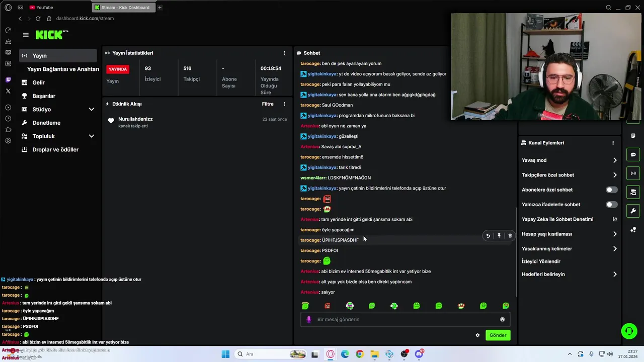644x362 pixels.
Task: Click the wrench moderation icon in right rail
Action: (x=633, y=211)
